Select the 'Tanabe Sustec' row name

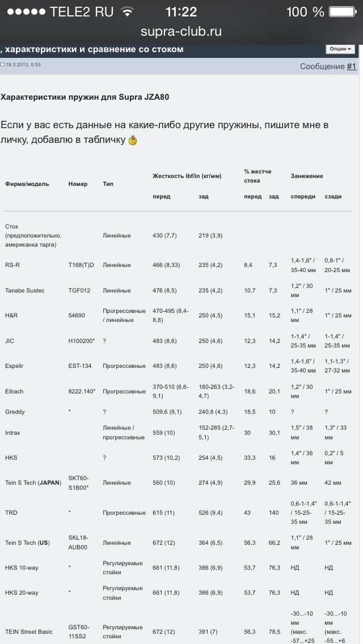[25, 291]
